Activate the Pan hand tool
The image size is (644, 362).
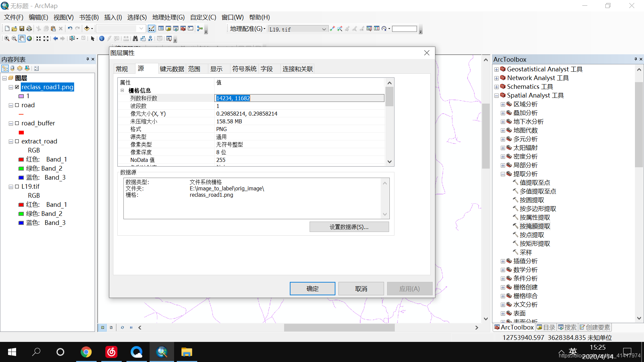point(22,39)
